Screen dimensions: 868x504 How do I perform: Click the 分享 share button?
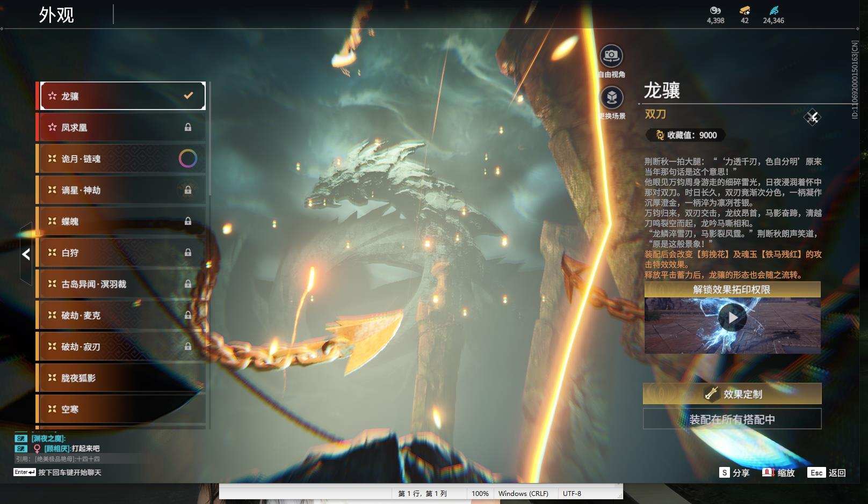(x=735, y=472)
